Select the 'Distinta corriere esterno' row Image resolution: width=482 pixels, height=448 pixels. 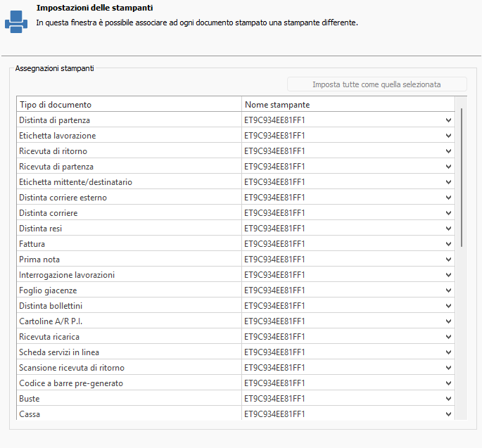pos(129,198)
